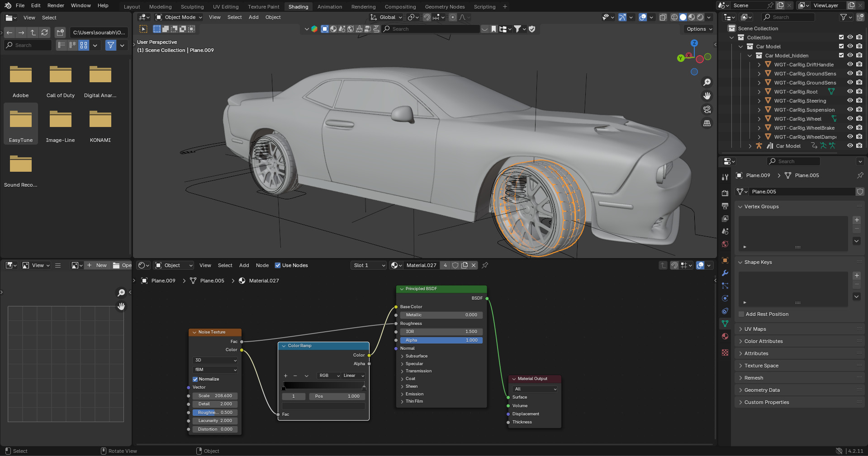Click the Material.027 user count 4 button

pyautogui.click(x=445, y=265)
